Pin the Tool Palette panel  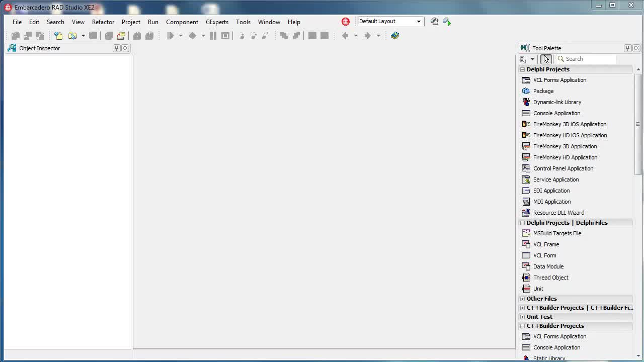tap(628, 48)
